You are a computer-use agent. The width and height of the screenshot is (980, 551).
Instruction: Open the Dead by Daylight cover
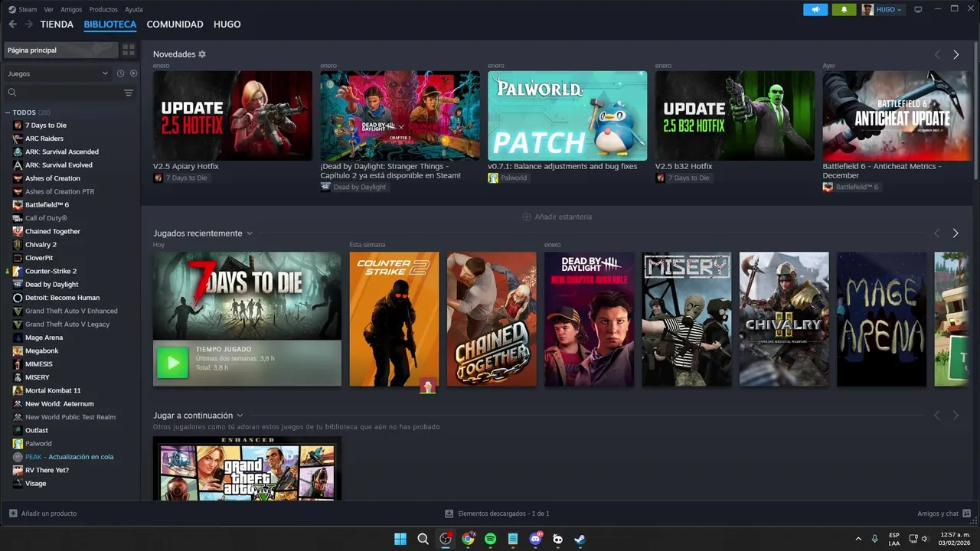coord(590,319)
